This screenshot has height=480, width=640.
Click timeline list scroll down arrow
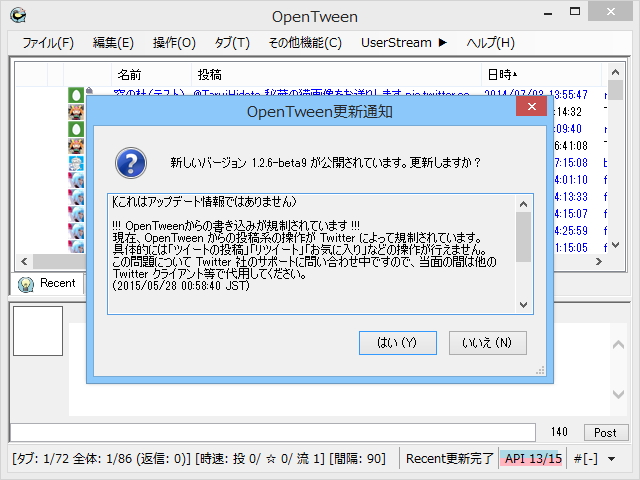tap(615, 245)
